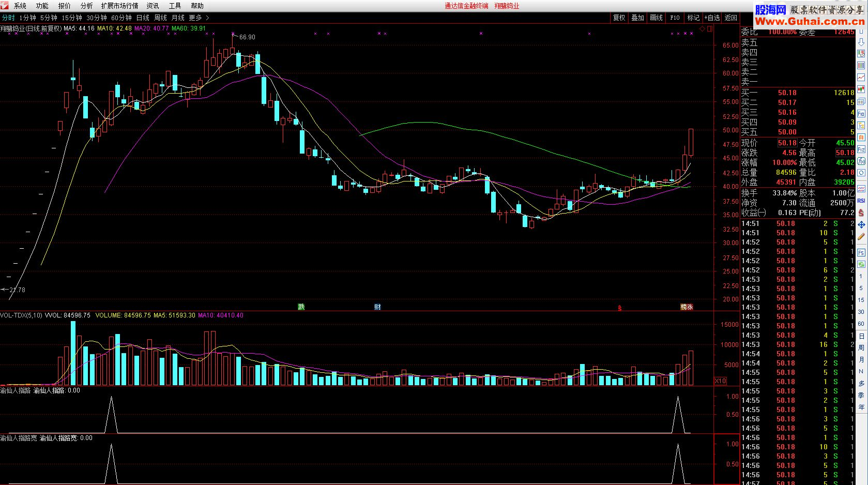The image size is (868, 485).
Task: Select the 日 daily period in the sidebar
Action: pos(861,336)
